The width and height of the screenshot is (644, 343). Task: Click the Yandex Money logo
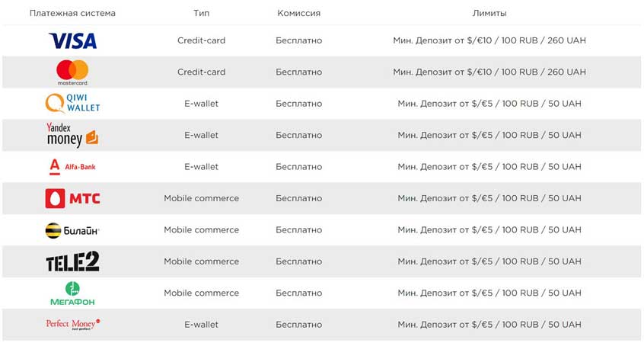(x=72, y=135)
